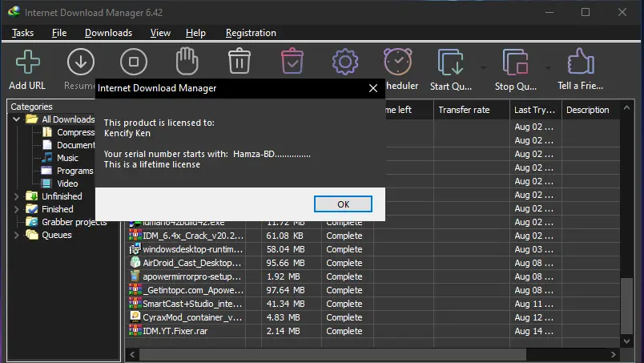Open the Help menu
This screenshot has width=644, height=363.
[195, 33]
